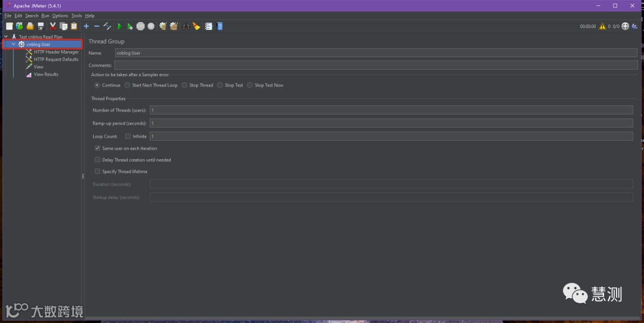The height and width of the screenshot is (323, 644).
Task: Click the Name field containing cnblog User
Action: click(x=376, y=53)
